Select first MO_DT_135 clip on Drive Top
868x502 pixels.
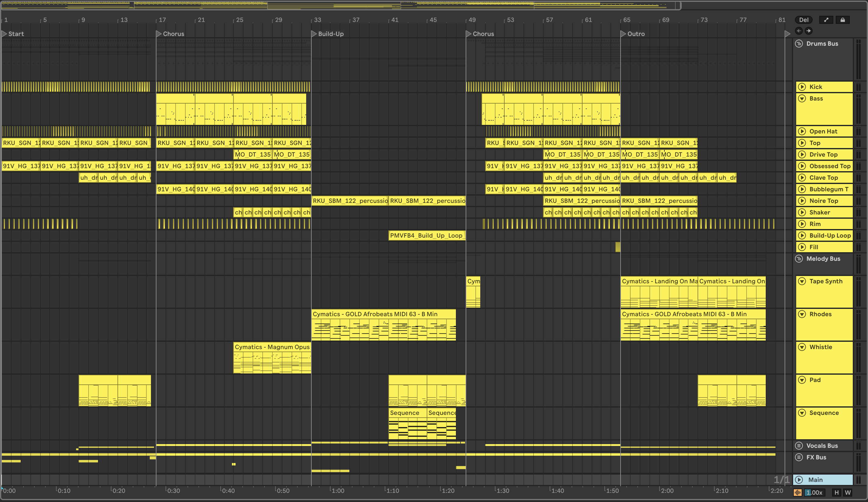(x=253, y=154)
